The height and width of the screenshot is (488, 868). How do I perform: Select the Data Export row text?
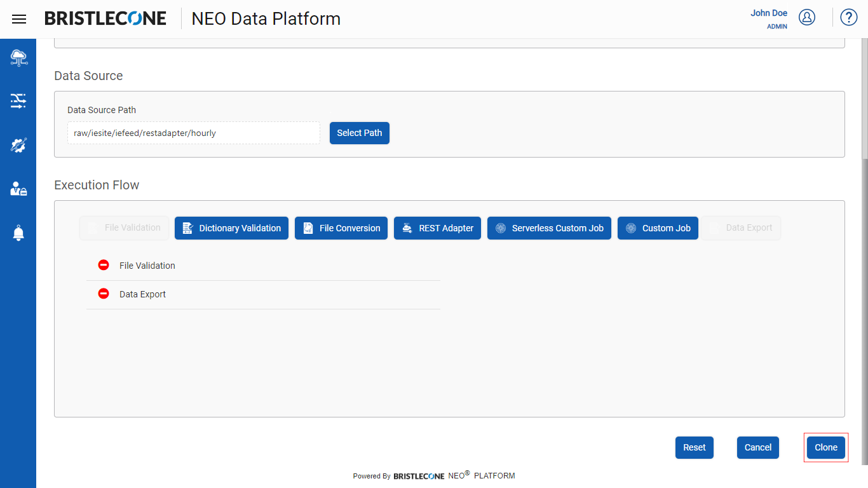(142, 294)
